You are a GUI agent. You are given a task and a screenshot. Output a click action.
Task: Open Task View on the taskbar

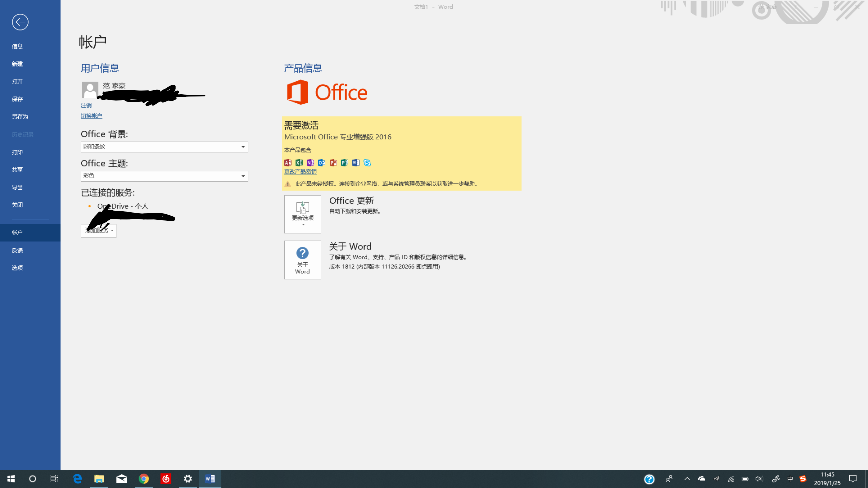[54, 479]
